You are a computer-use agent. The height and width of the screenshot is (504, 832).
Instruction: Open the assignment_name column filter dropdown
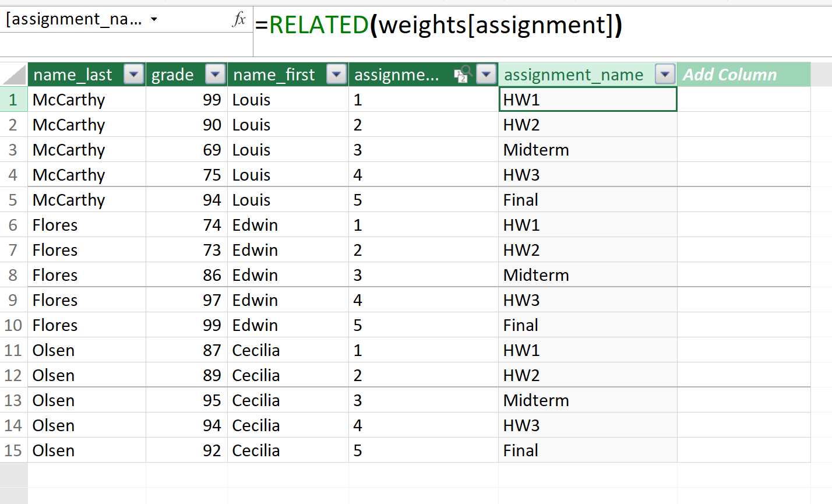coord(665,75)
